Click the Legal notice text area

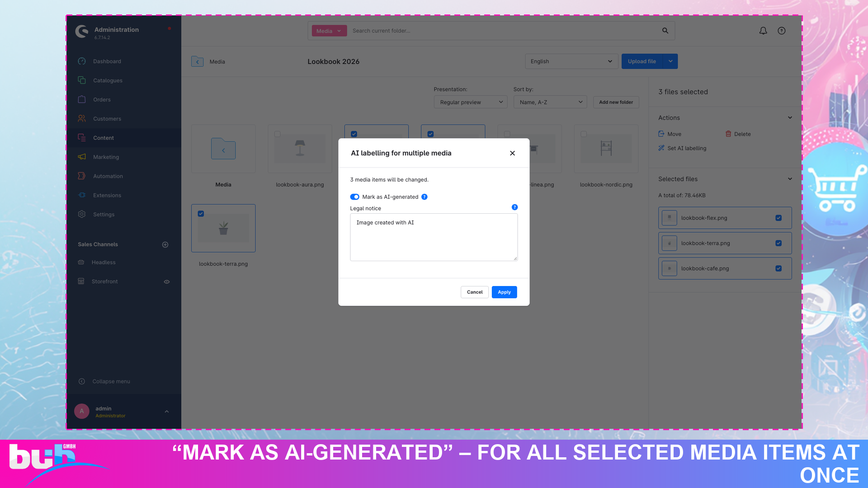click(434, 237)
